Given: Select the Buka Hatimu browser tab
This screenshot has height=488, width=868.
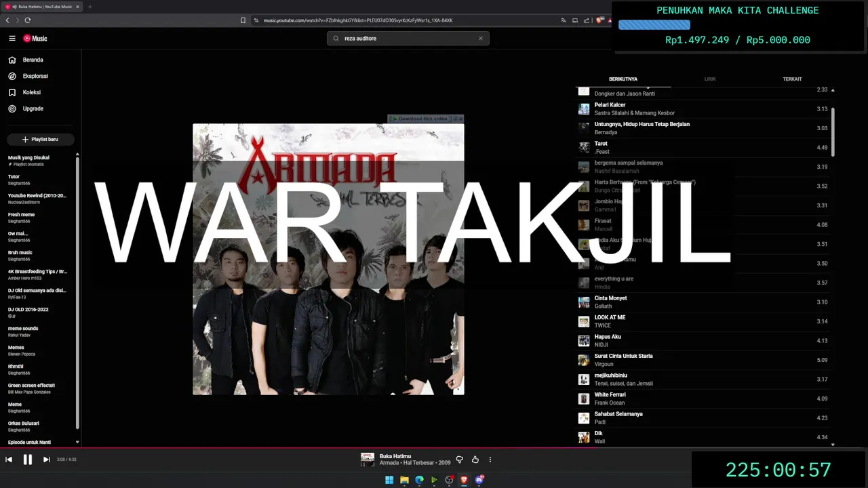Looking at the screenshot, I should pyautogui.click(x=42, y=7).
